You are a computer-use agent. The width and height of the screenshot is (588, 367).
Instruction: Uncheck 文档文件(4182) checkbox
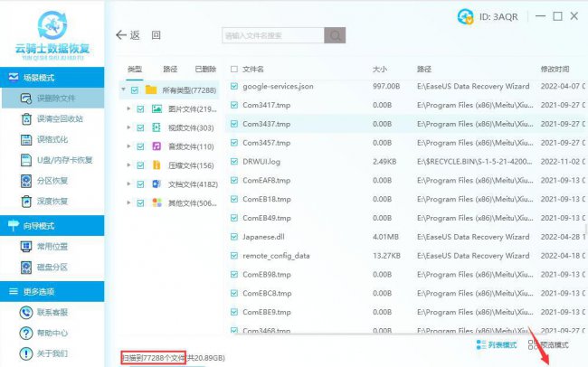click(x=140, y=184)
